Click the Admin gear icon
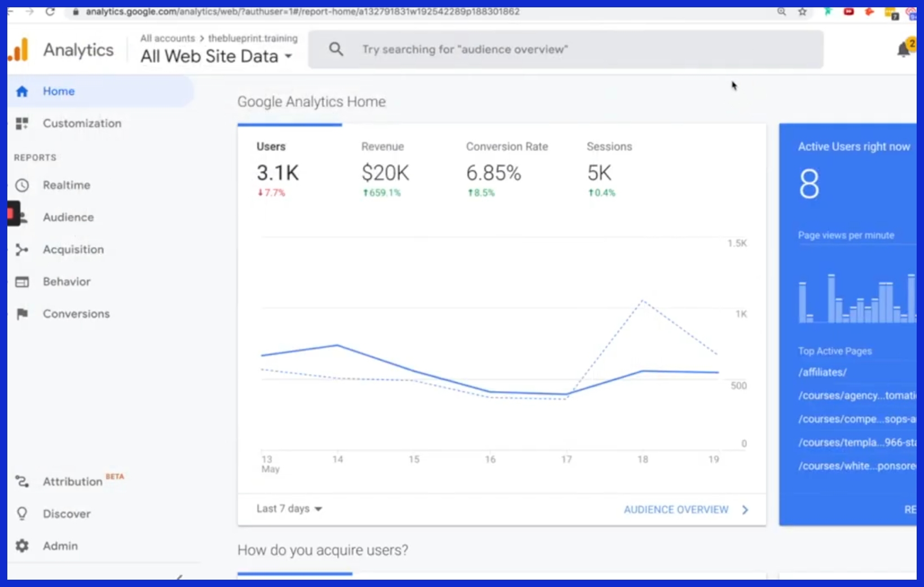 (22, 546)
